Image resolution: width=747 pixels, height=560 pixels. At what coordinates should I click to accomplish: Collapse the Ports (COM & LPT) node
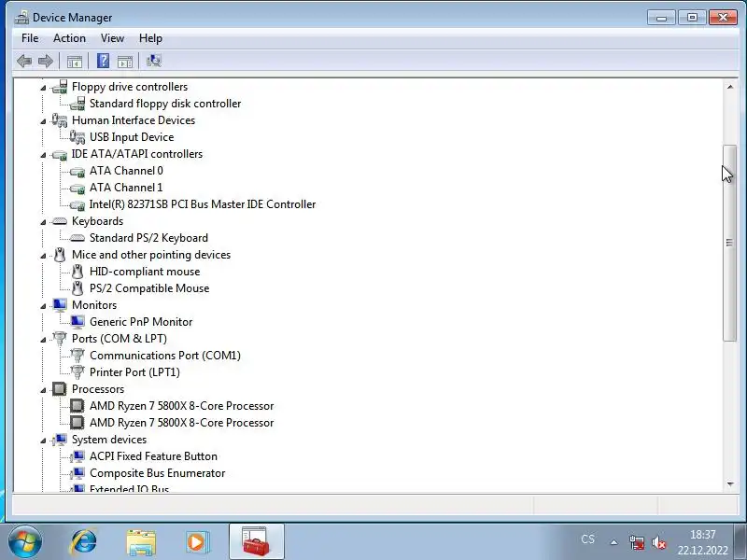click(43, 340)
